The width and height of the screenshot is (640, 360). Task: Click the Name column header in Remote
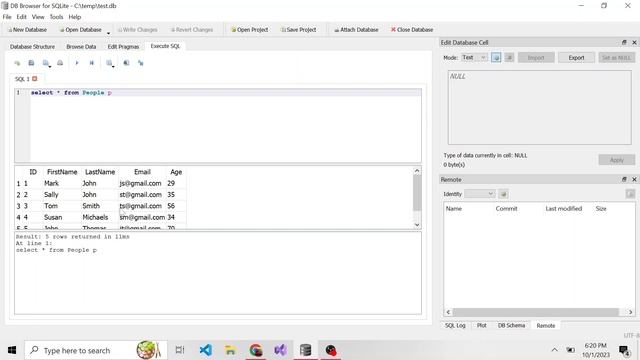click(x=454, y=208)
